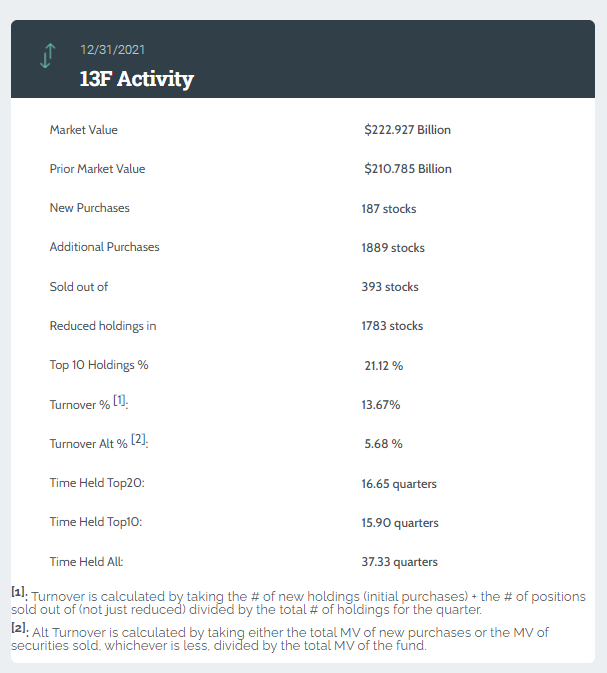Click the 37.33 quarters value

[x=399, y=562]
